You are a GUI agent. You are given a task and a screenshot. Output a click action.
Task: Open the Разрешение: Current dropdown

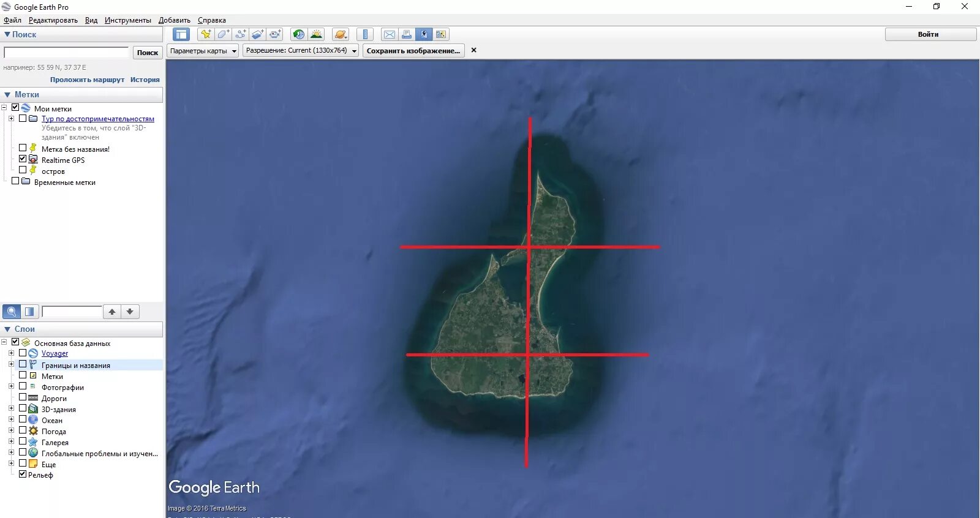301,50
